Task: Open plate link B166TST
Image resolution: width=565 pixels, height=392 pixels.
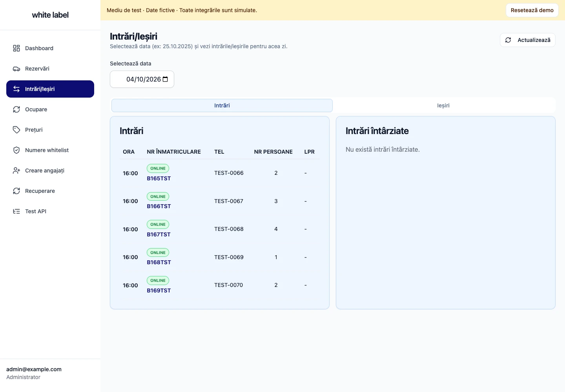Action: [159, 206]
